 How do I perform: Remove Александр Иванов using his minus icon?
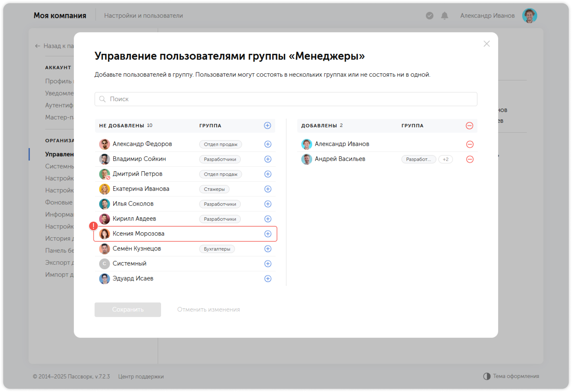(x=470, y=144)
